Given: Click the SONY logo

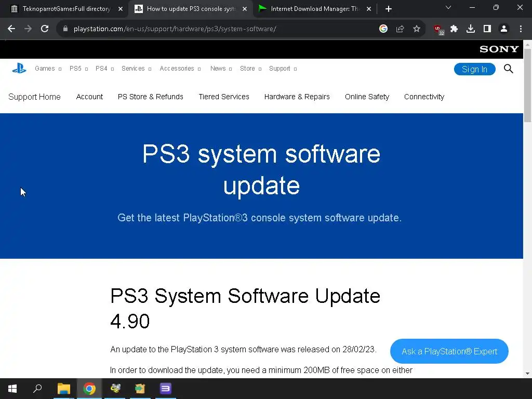Looking at the screenshot, I should pos(499,49).
